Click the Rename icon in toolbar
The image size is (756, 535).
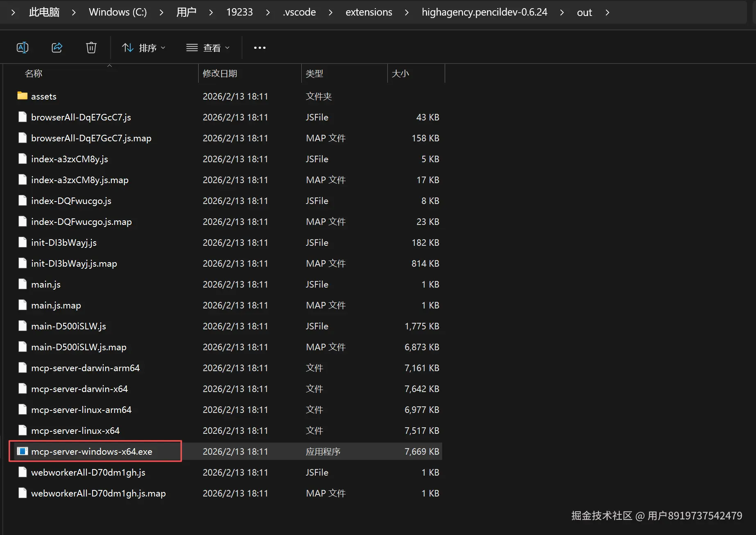23,48
